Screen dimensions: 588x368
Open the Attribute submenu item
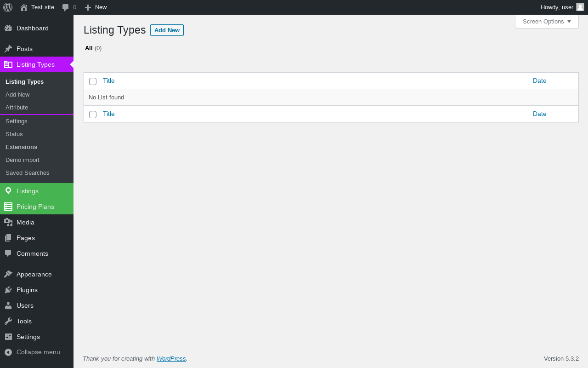(x=17, y=107)
